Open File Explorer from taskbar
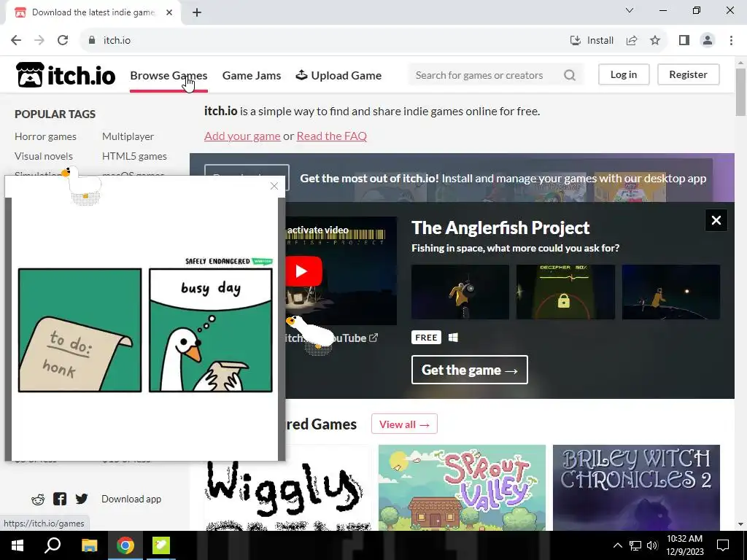The width and height of the screenshot is (747, 560). pos(89,545)
